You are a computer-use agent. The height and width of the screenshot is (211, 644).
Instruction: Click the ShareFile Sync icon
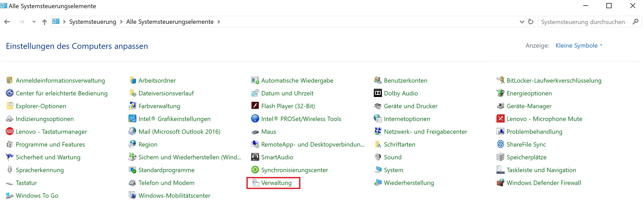pos(501,144)
